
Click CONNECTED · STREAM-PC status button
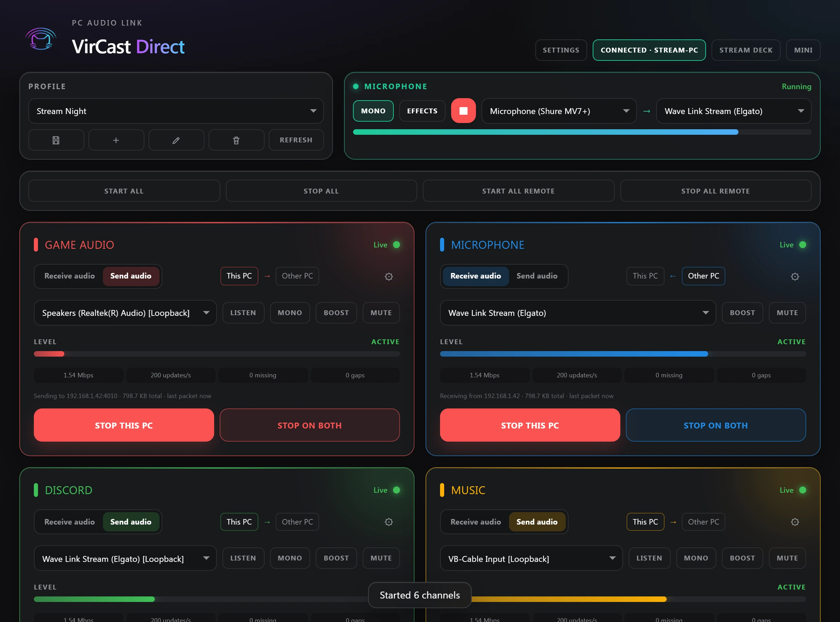click(x=649, y=50)
